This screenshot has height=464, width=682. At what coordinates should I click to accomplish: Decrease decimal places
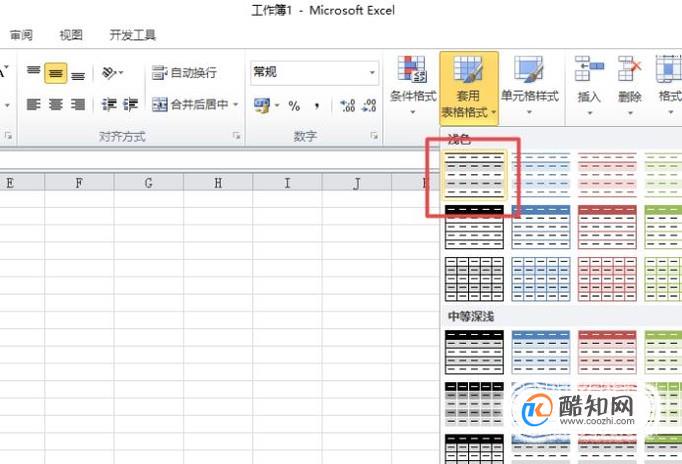(369, 105)
